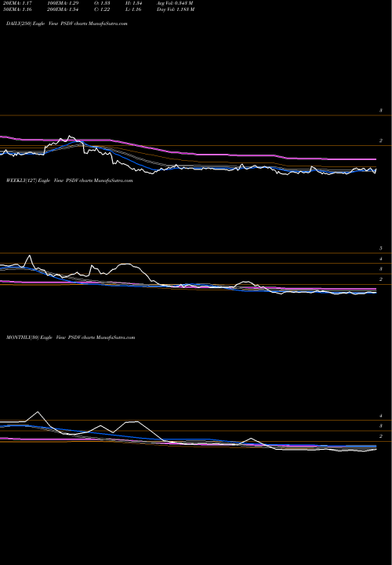Click price level 3 on daily chart
Screen dimensions: 392x565
pyautogui.click(x=381, y=111)
